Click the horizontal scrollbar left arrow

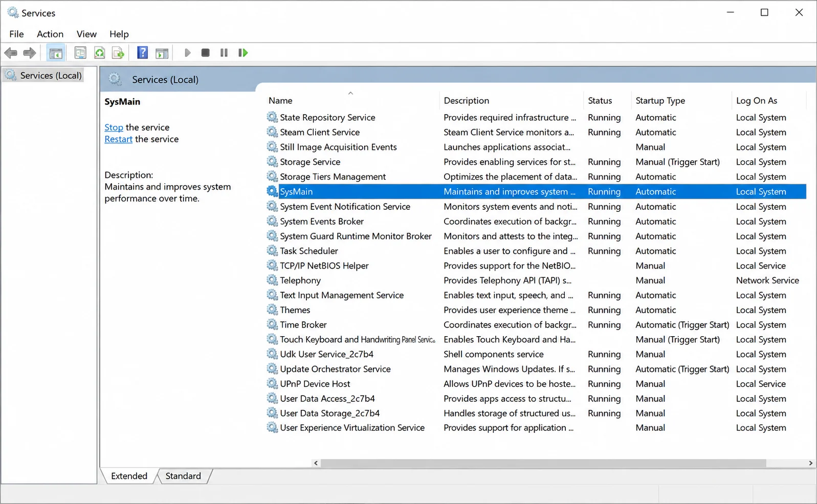(316, 463)
